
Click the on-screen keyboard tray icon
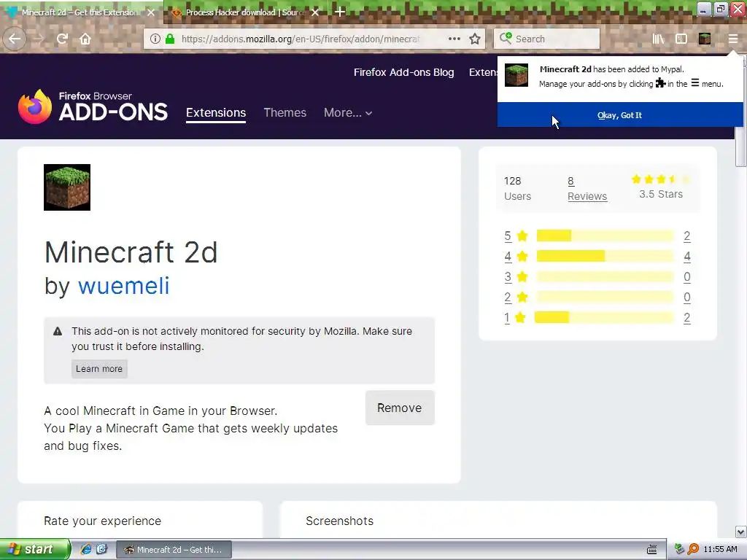click(x=652, y=550)
